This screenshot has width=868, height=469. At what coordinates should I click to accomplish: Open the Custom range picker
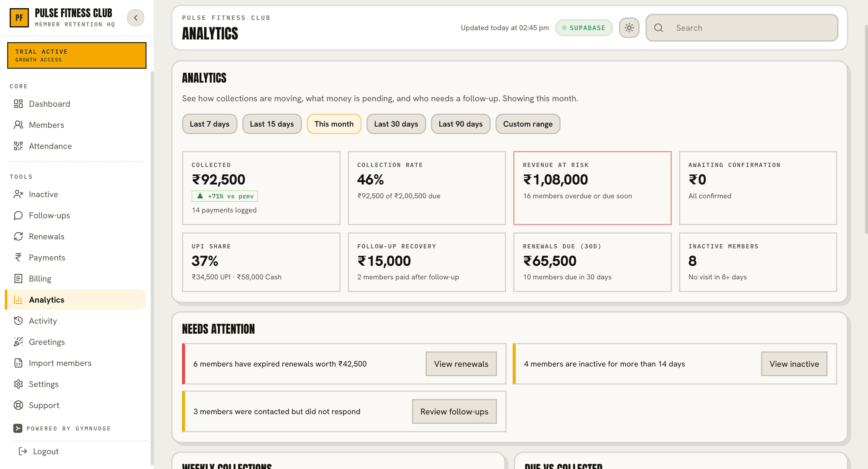point(528,124)
